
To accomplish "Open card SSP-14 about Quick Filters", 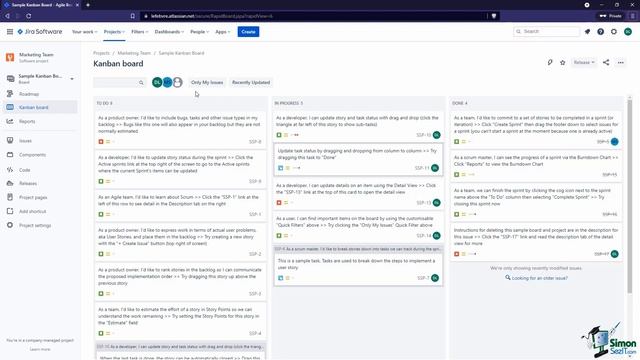I will click(358, 227).
